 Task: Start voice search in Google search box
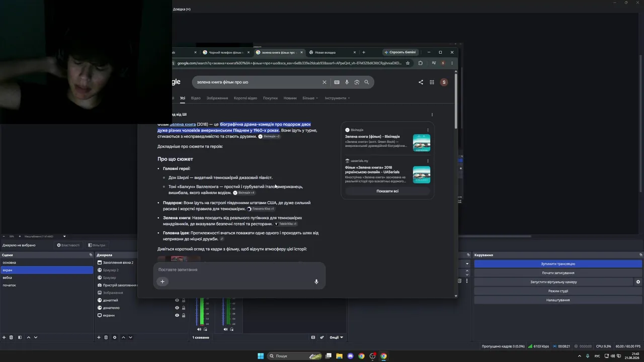tap(347, 82)
